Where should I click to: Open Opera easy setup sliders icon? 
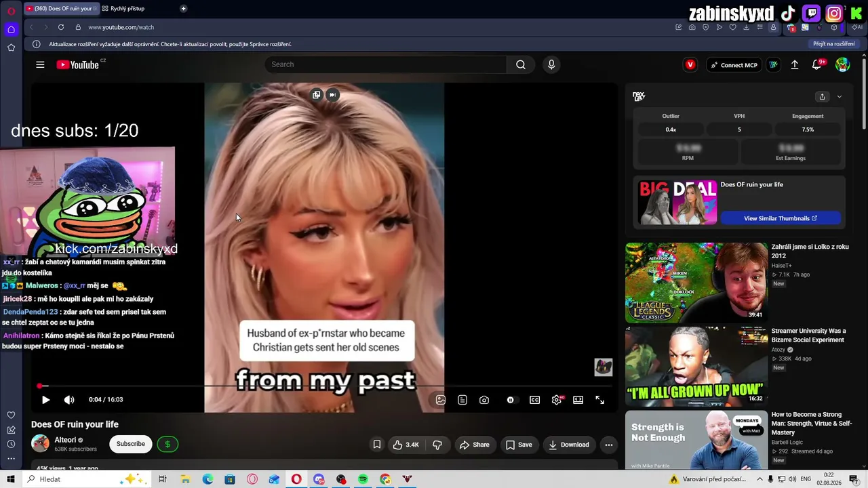click(759, 27)
